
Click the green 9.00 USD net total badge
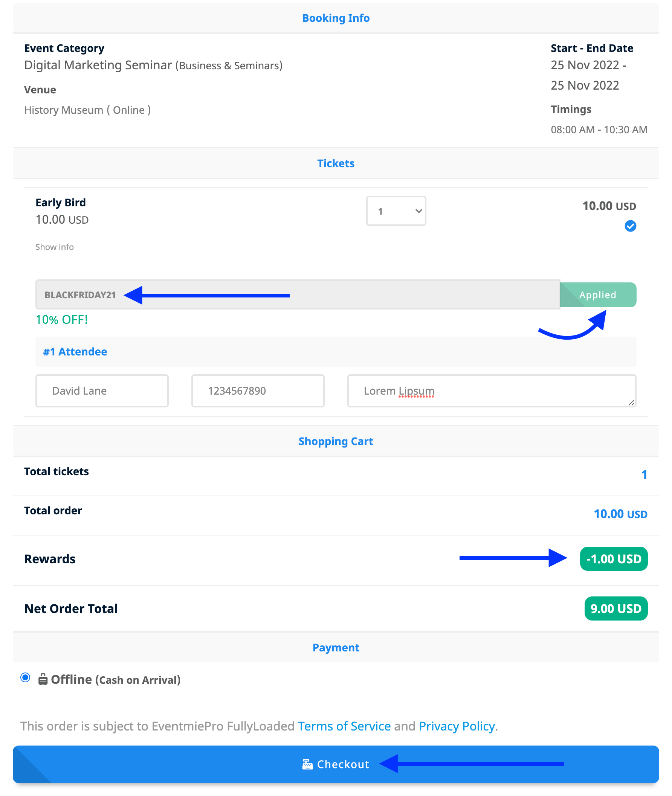tap(615, 608)
